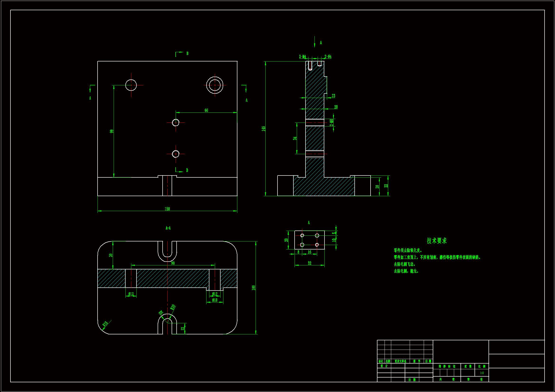555x392 pixels.
Task: Select the 32 dimension in view A
Action: coord(309,263)
